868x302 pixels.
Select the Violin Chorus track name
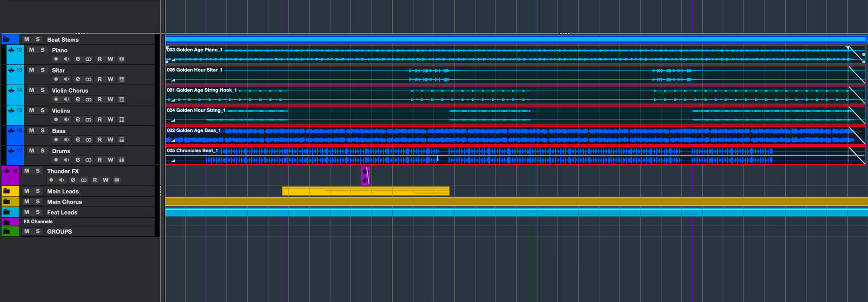(70, 91)
